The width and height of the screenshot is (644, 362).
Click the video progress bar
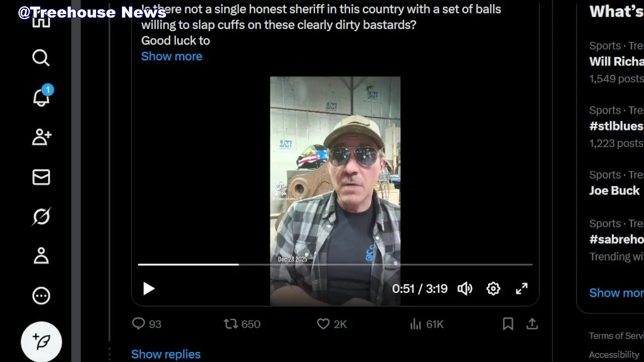tap(335, 264)
